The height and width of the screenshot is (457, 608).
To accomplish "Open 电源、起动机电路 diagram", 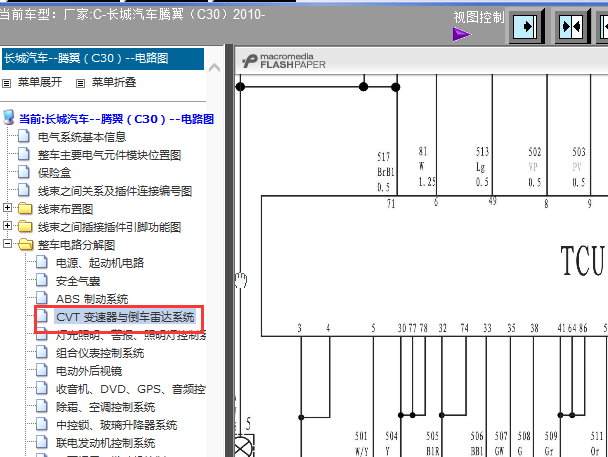I will point(100,263).
